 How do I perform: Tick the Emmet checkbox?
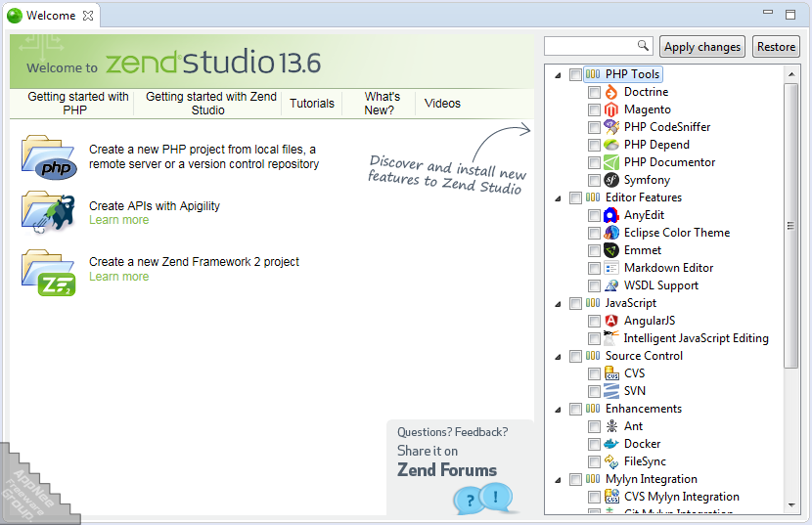[594, 251]
